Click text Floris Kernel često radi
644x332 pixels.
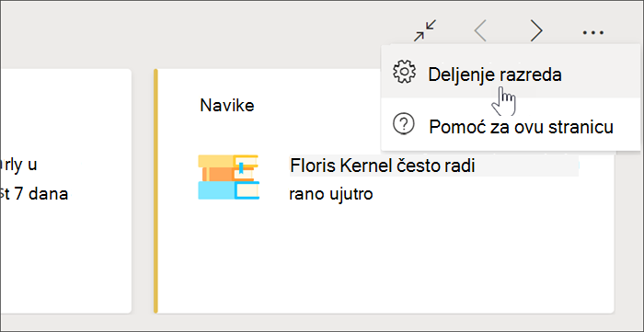[x=383, y=166]
